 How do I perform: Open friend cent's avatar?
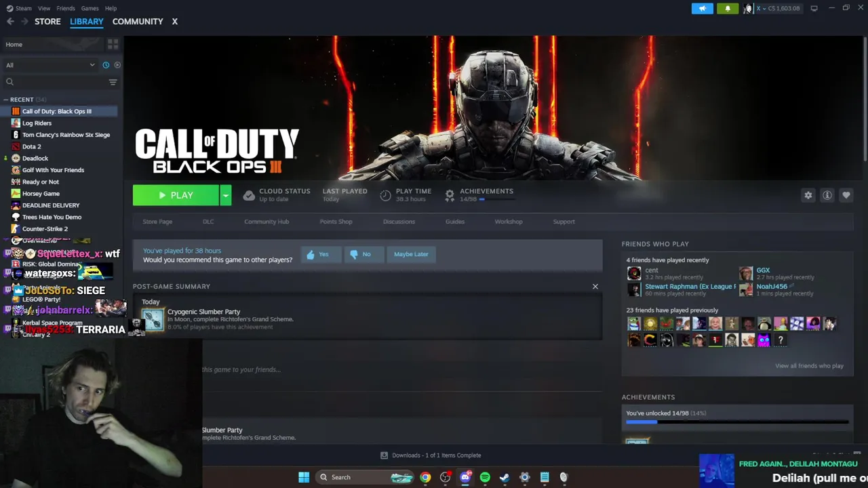pyautogui.click(x=634, y=274)
